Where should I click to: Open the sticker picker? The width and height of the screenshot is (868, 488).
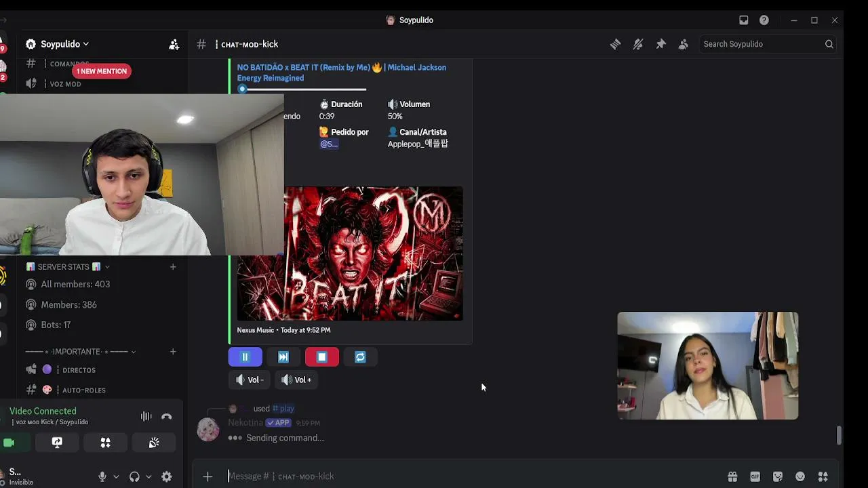click(778, 476)
